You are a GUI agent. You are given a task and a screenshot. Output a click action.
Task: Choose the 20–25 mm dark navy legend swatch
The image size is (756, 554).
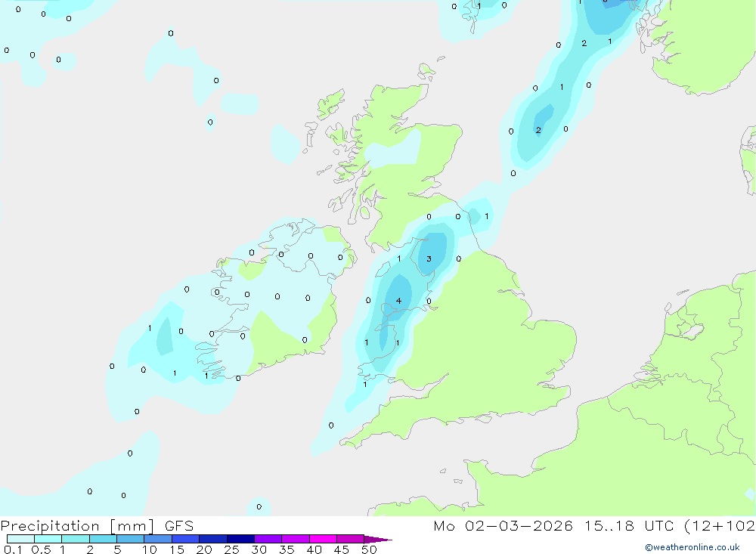(212, 539)
